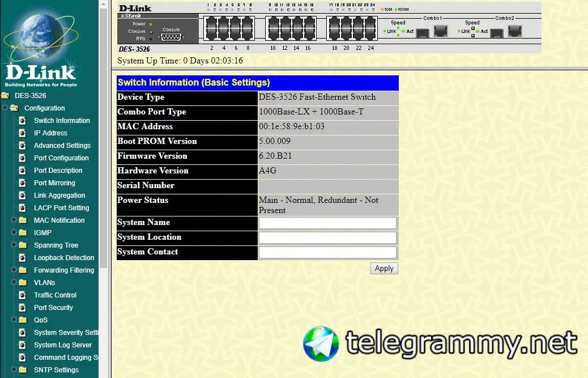Open the Switch Information link
Image resolution: width=588 pixels, height=378 pixels.
tap(62, 121)
